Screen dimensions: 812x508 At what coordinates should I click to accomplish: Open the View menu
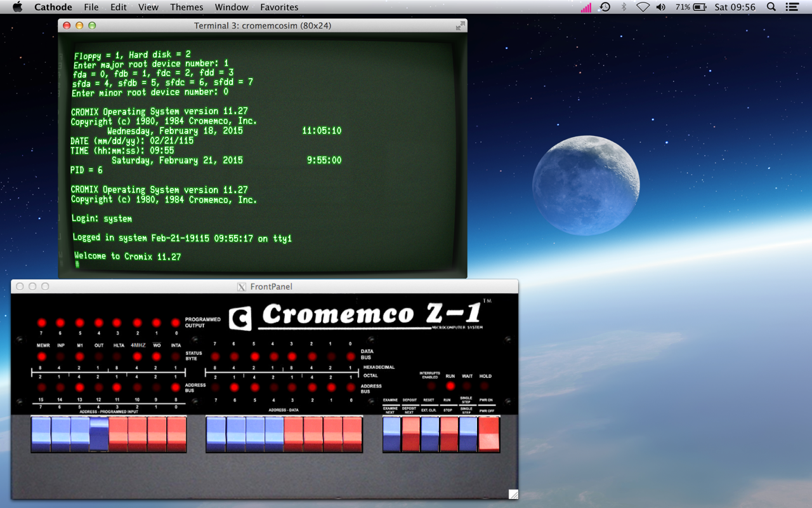coord(148,7)
